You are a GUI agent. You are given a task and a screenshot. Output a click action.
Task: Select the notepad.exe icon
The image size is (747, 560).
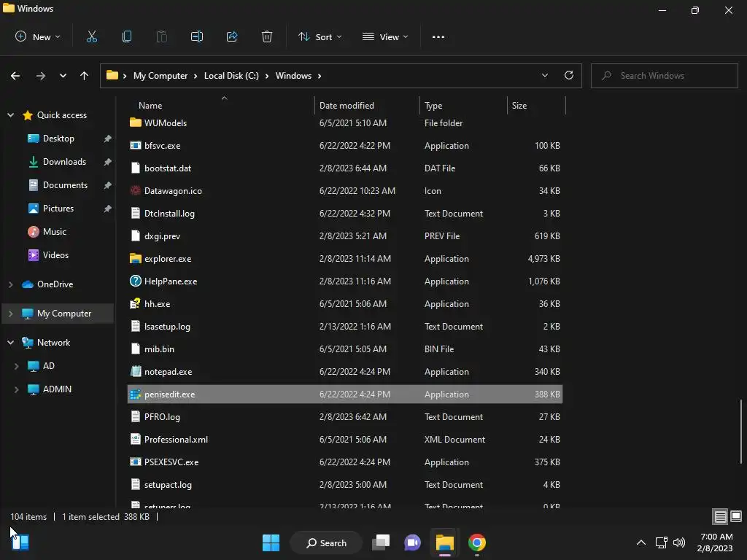click(x=135, y=371)
